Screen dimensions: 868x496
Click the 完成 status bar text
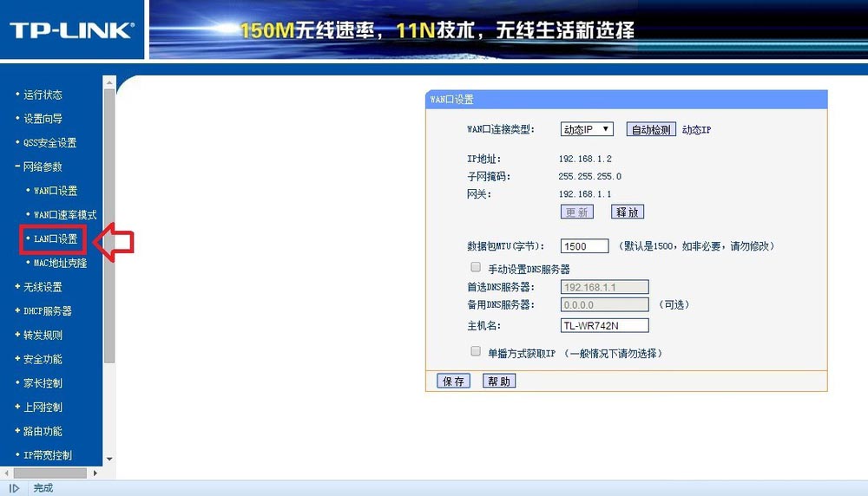point(43,487)
